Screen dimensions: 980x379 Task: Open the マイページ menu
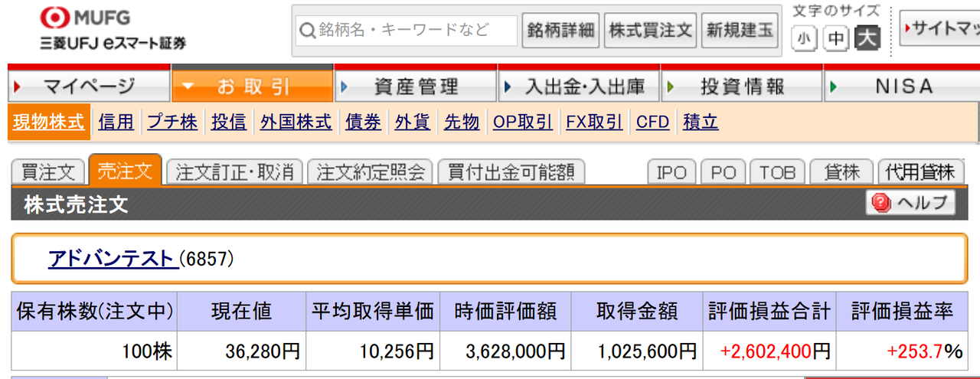tap(89, 87)
